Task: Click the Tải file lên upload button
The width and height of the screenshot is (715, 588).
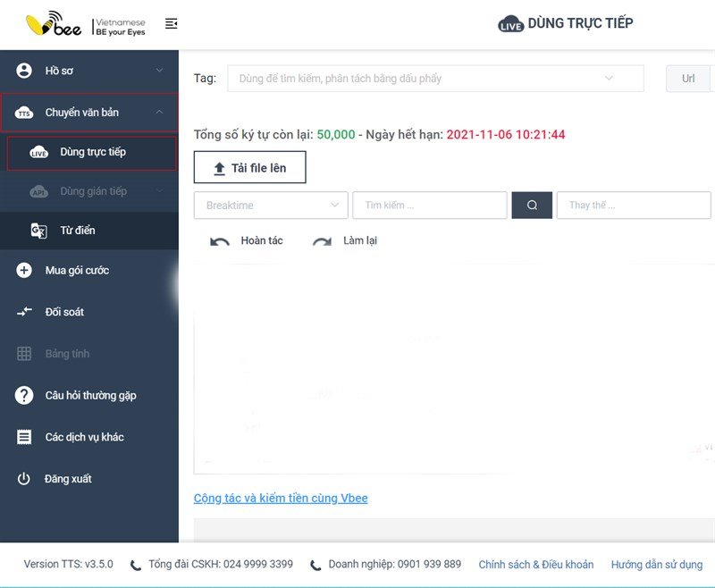Action: tap(250, 167)
